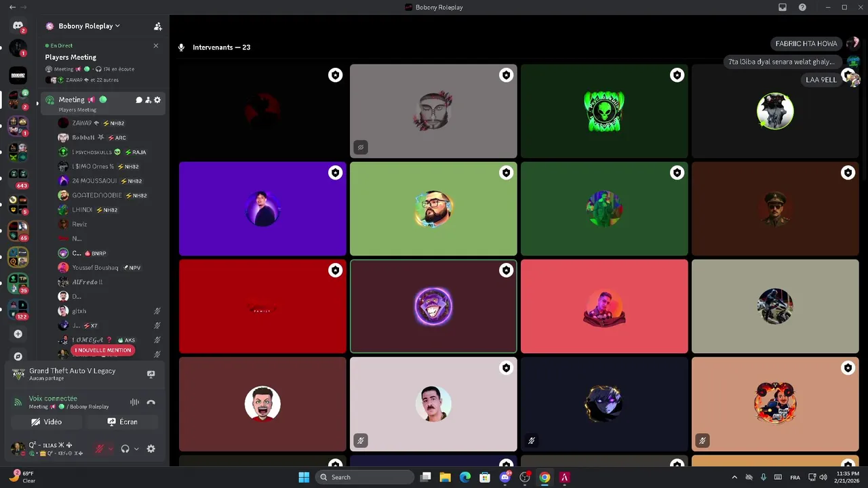868x488 pixels.
Task: Disconnect from voice with hang-up icon
Action: (151, 403)
